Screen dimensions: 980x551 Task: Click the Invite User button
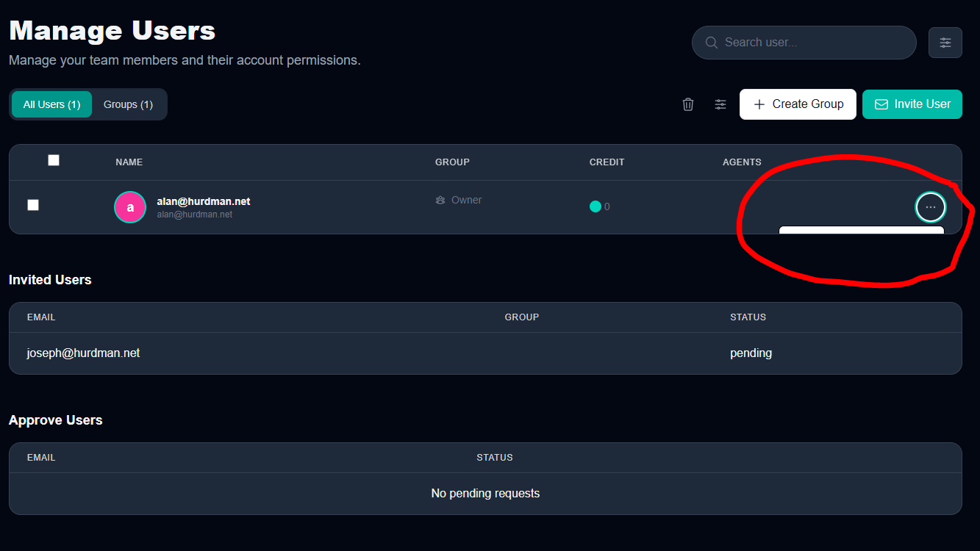click(912, 104)
